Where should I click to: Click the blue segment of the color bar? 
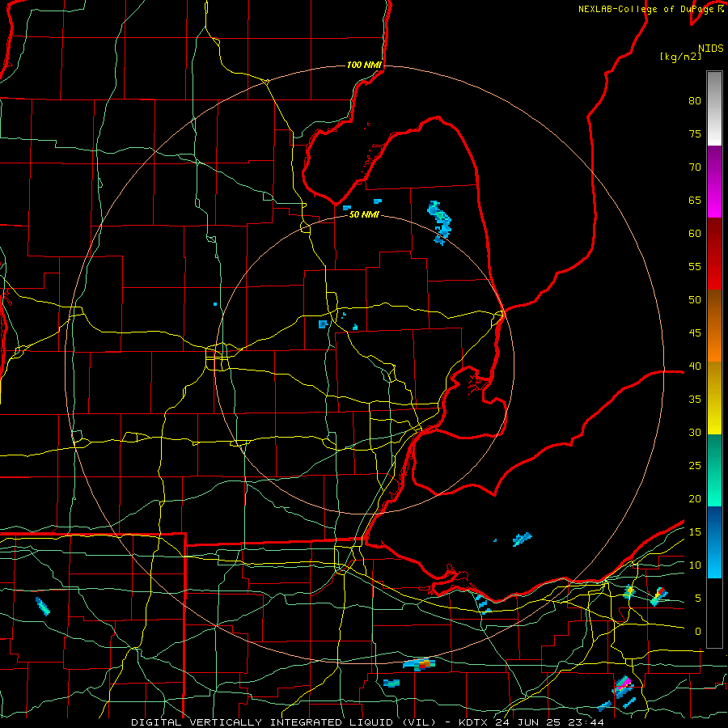coord(714,542)
